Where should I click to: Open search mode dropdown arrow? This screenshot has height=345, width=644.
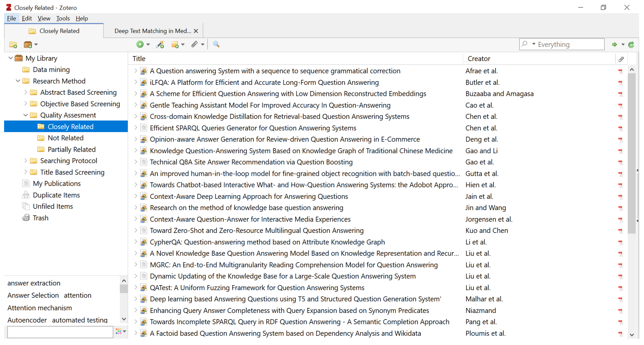(x=534, y=44)
